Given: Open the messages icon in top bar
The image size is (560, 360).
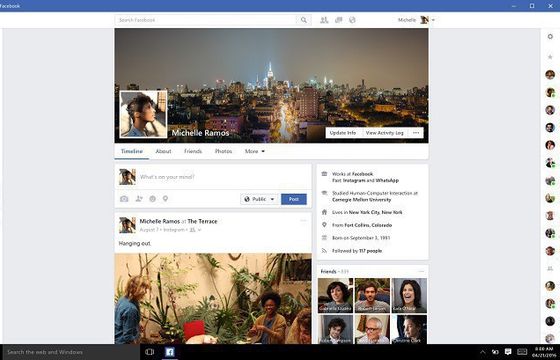Looking at the screenshot, I should coord(338,20).
